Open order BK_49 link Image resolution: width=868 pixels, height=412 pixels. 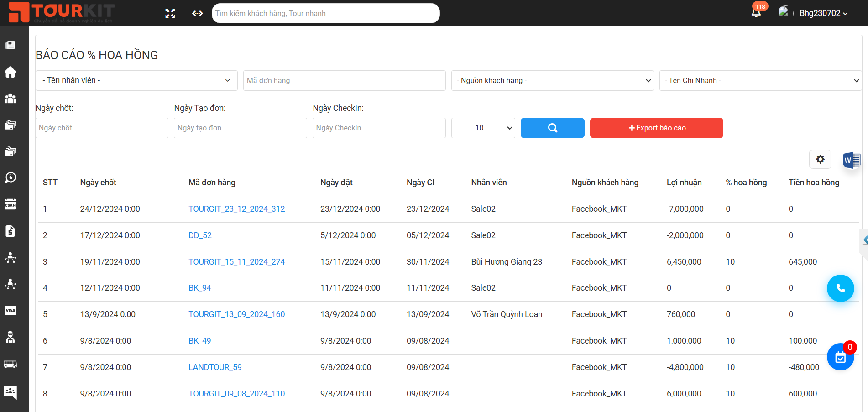coord(199,341)
